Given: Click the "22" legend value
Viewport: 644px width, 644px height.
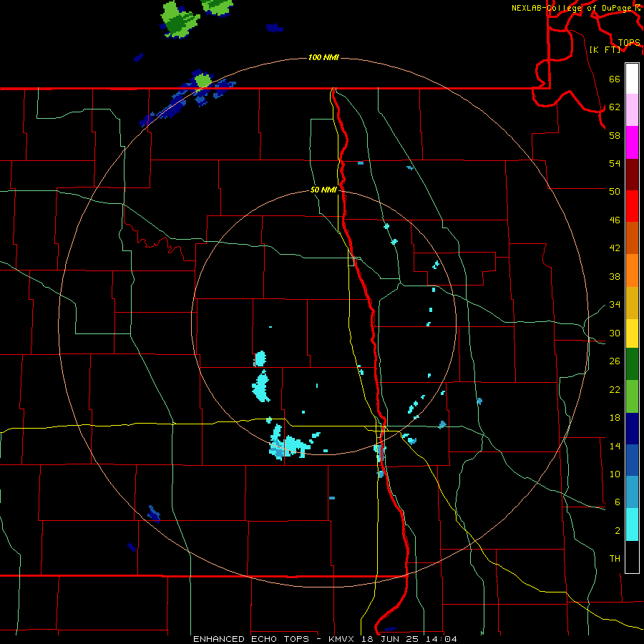Looking at the screenshot, I should click(615, 389).
